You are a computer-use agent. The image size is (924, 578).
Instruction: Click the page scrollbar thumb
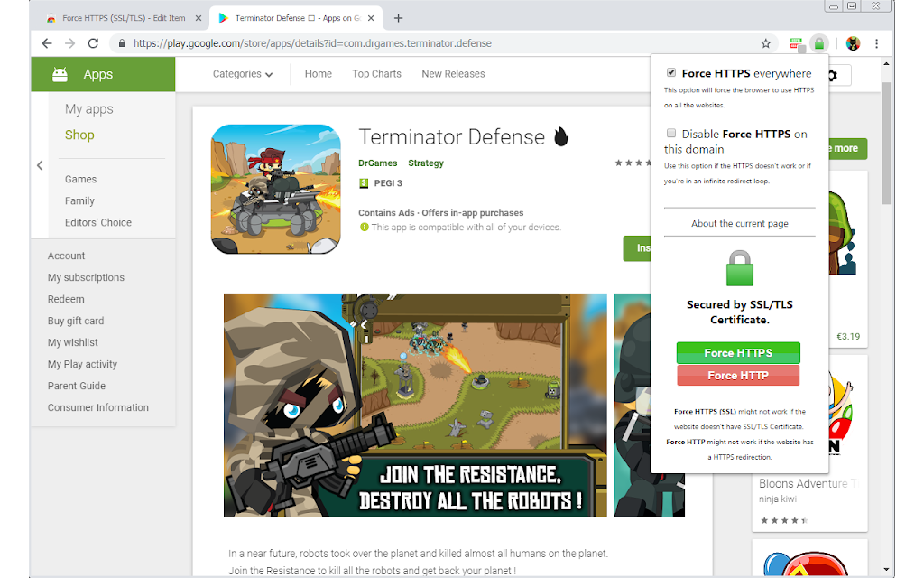886,143
